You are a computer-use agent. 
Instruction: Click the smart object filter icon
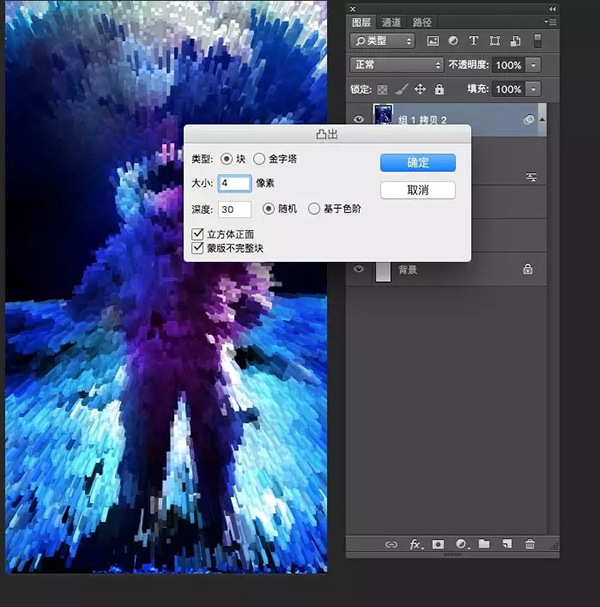515,41
